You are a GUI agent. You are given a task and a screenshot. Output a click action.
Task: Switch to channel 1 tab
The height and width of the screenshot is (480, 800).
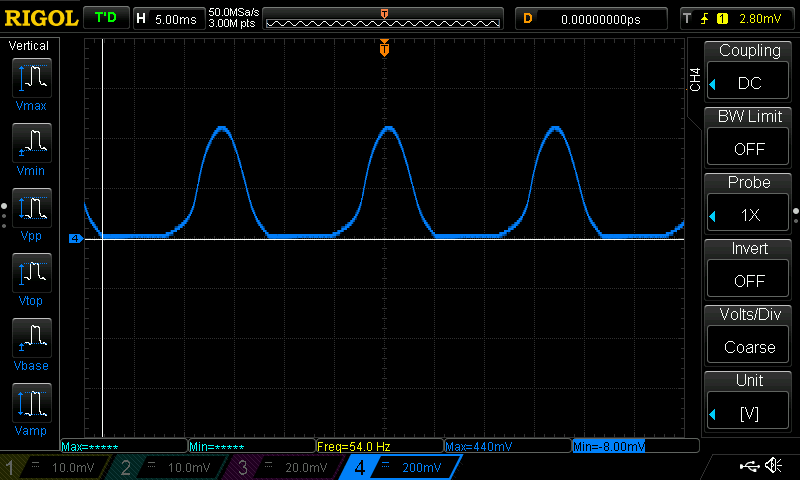pos(58,467)
